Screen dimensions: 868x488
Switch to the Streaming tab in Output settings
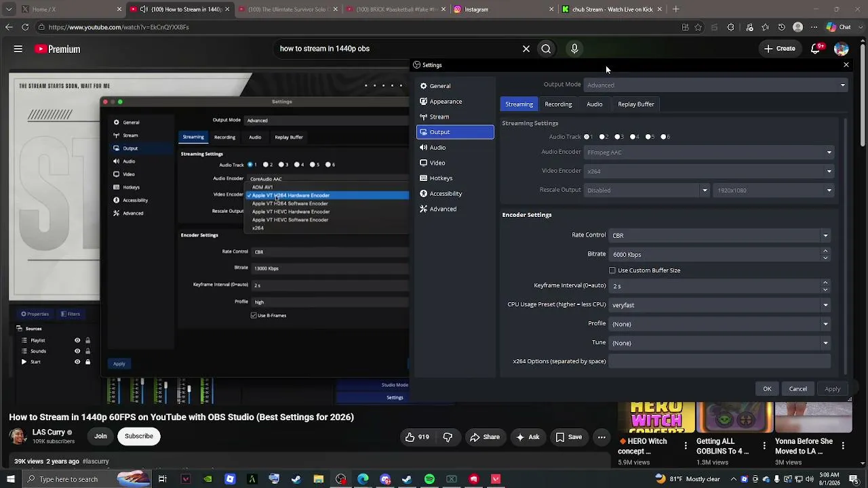519,104
